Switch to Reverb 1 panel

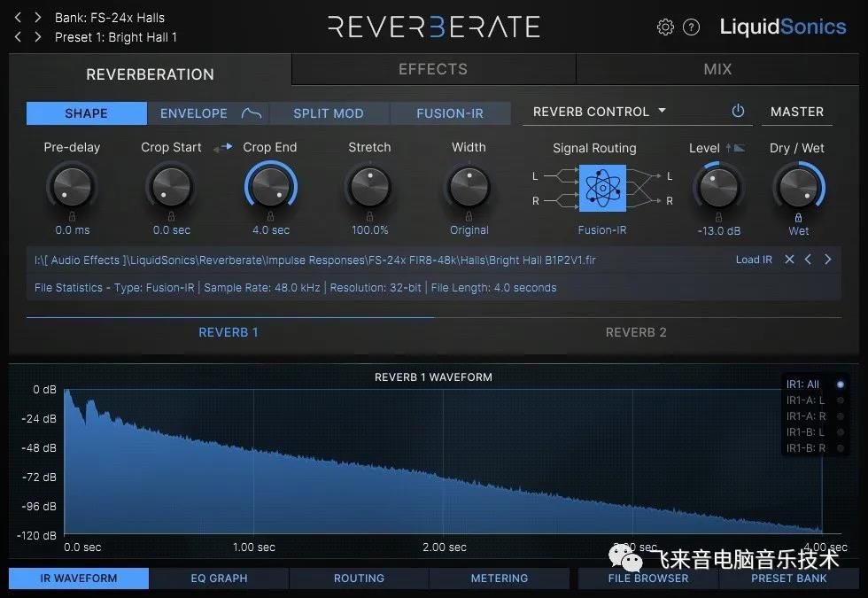tap(229, 332)
